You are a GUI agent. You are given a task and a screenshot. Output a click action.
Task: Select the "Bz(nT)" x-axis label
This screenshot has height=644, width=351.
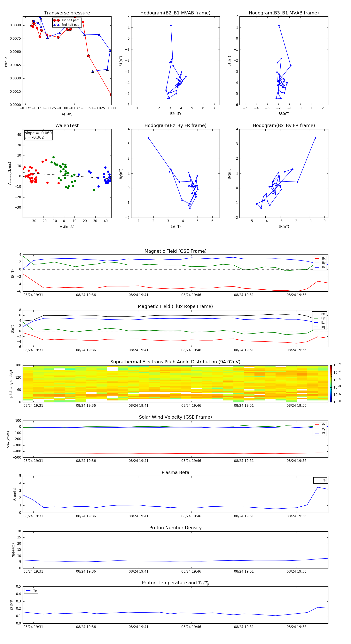coord(175,227)
